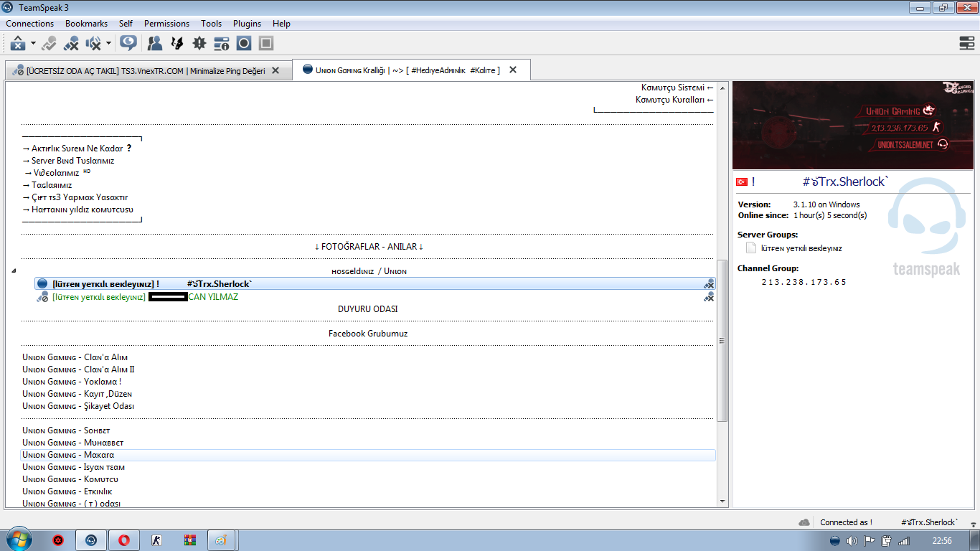Screen dimensions: 980x551
Task: Click the feather quill toolbar icon
Action: pyautogui.click(x=177, y=43)
